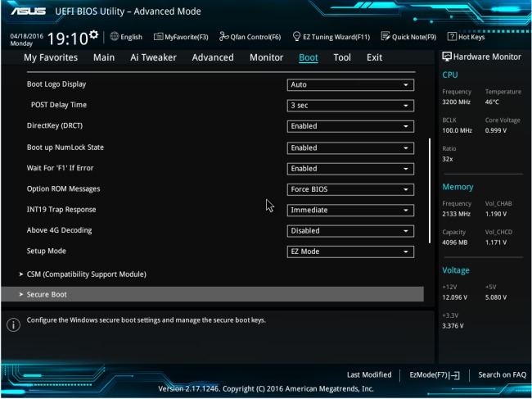The width and height of the screenshot is (532, 399).
Task: Click the globe language icon
Action: pos(115,36)
